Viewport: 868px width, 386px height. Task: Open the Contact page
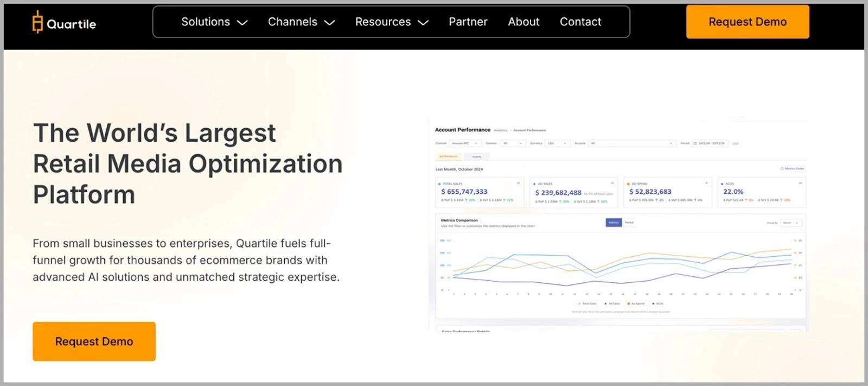580,22
